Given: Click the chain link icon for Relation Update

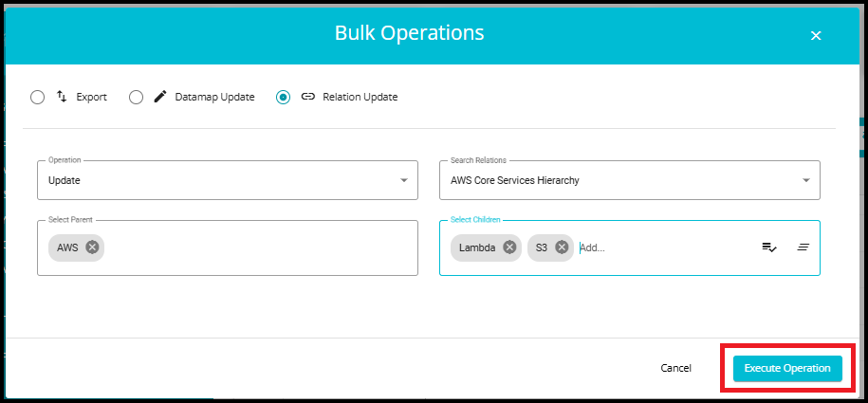Looking at the screenshot, I should pos(307,97).
